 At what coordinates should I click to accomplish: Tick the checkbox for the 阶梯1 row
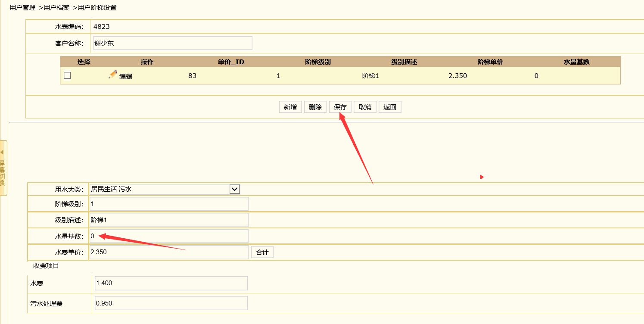67,75
